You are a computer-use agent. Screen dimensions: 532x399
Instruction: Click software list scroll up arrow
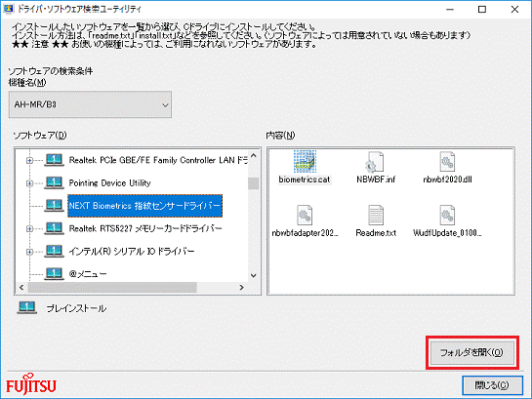254,156
